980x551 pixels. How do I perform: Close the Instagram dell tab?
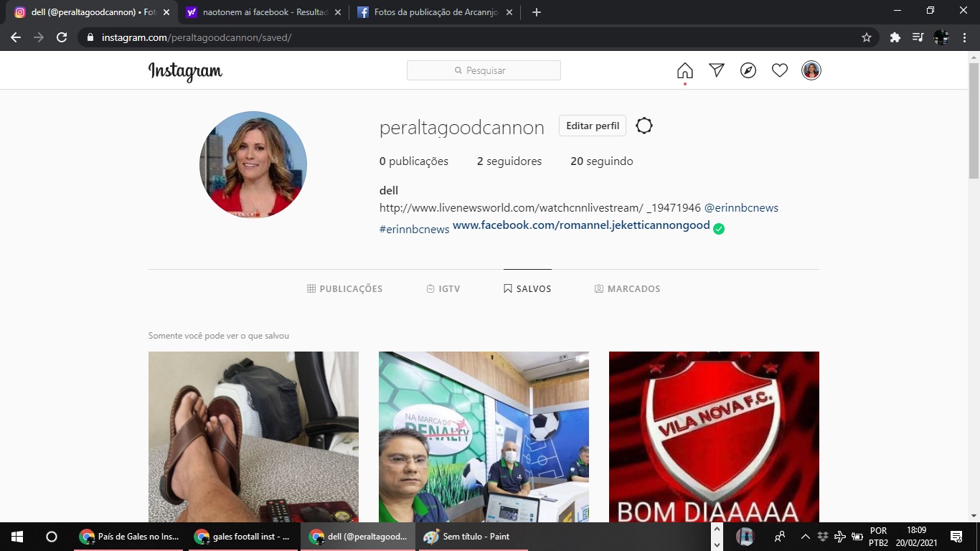(x=166, y=12)
